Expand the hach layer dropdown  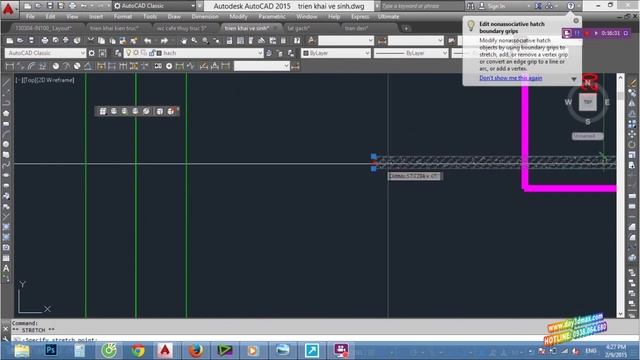pos(260,53)
